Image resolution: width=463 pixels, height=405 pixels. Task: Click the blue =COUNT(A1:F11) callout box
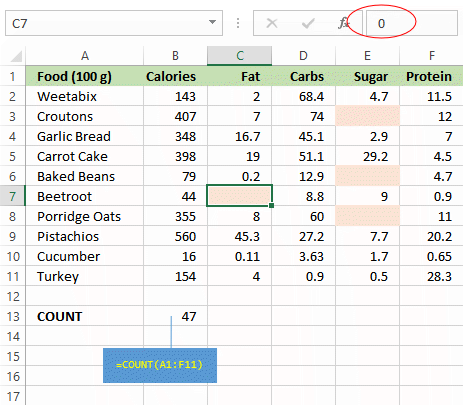pos(160,365)
